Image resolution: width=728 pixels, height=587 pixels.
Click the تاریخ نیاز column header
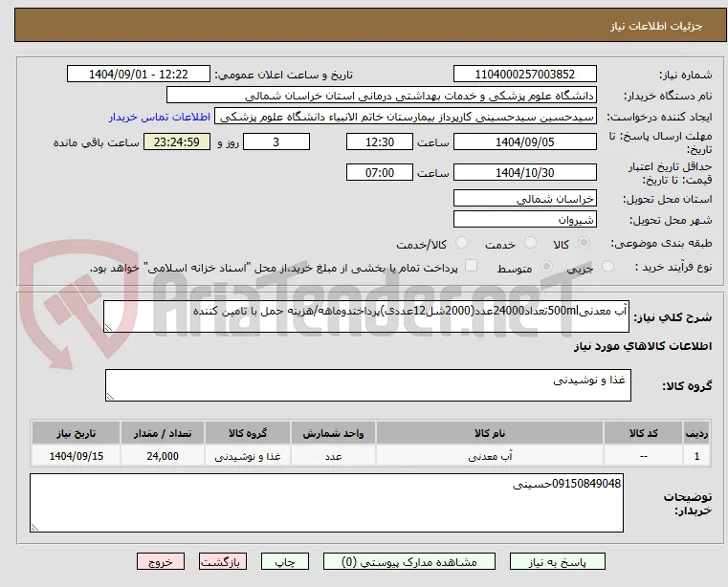click(77, 433)
